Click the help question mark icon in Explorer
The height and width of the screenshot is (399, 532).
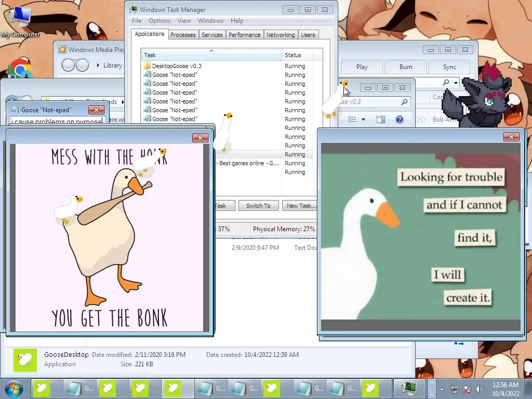pos(400,119)
